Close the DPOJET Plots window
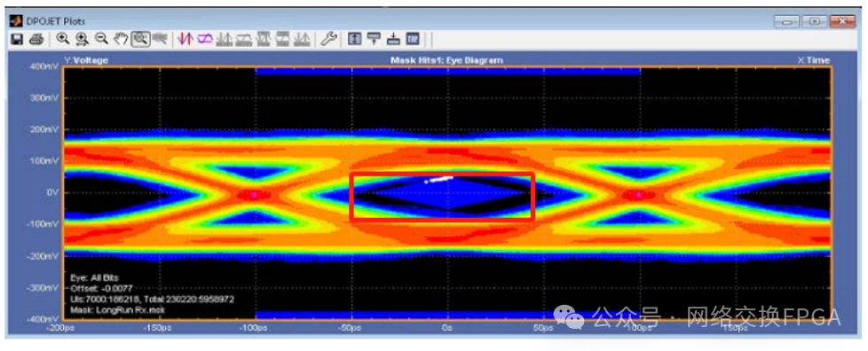This screenshot has width=868, height=351. click(842, 22)
